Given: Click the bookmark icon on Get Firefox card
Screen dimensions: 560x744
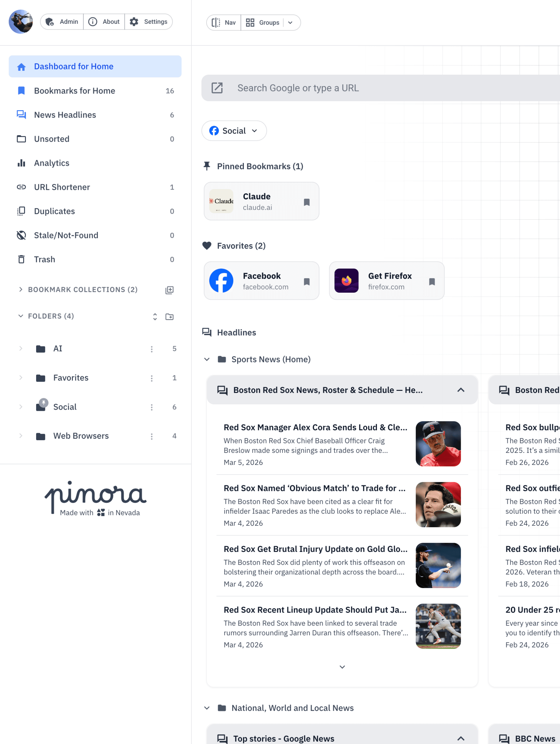Looking at the screenshot, I should click(432, 281).
